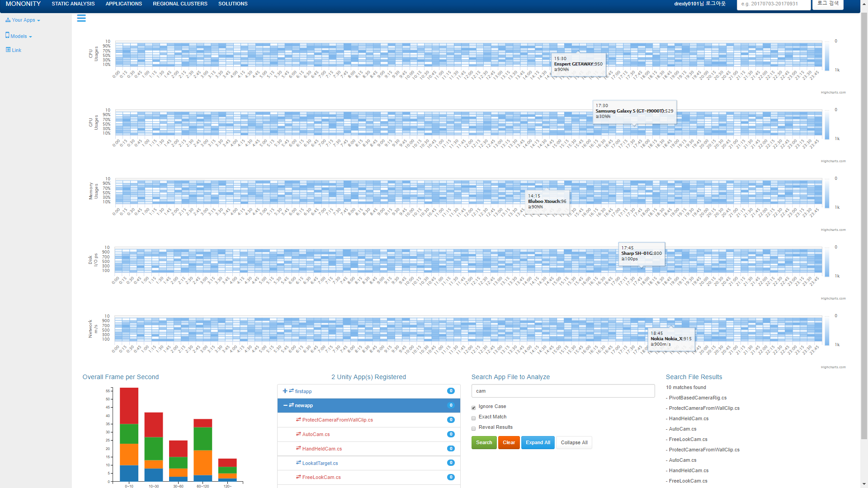Collapse the newapp tree node
The image size is (868, 488).
[285, 406]
